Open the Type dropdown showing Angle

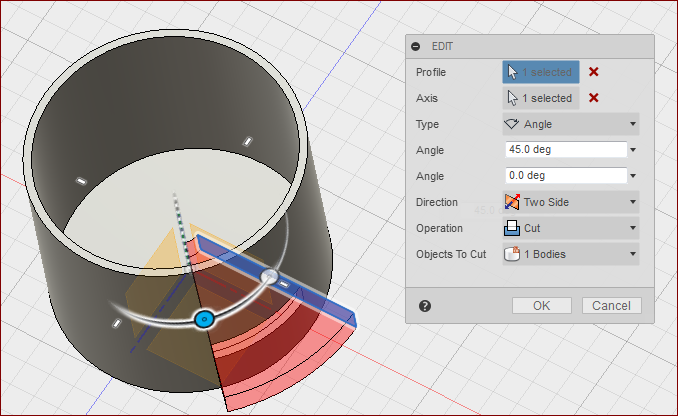coord(571,124)
